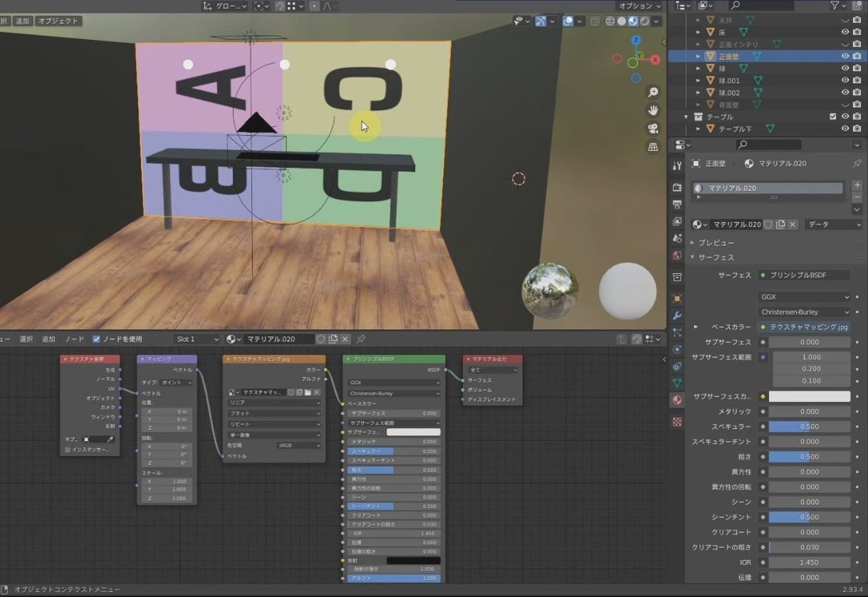Screen dimensions: 868x597
Task: Toggle render camera icon for 天井
Action: pos(857,20)
